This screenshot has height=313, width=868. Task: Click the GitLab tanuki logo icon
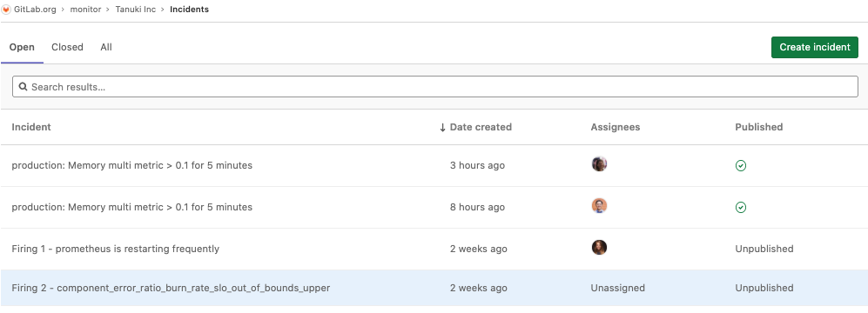6,10
